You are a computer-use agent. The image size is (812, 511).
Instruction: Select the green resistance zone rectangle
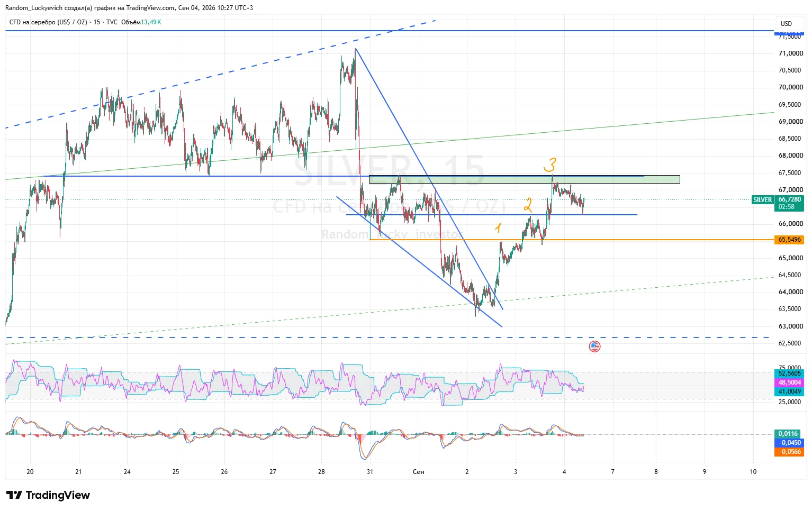pyautogui.click(x=524, y=179)
